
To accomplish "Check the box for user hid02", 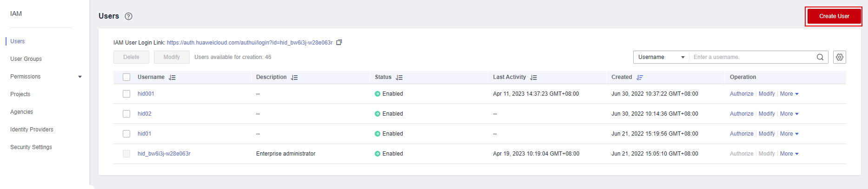I will 126,114.
